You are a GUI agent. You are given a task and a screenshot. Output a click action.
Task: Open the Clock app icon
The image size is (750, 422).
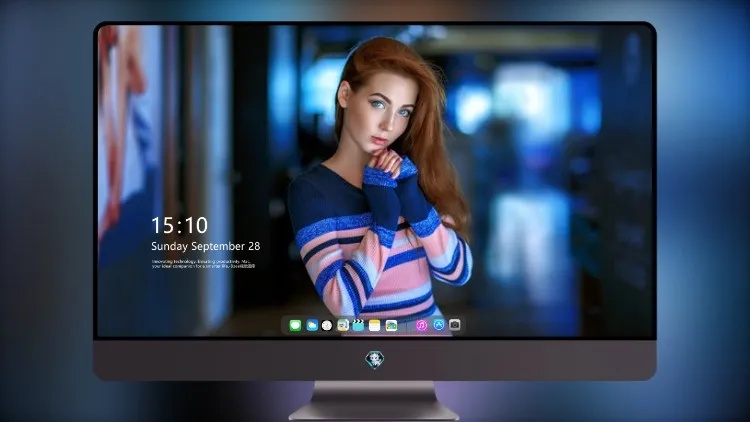327,325
